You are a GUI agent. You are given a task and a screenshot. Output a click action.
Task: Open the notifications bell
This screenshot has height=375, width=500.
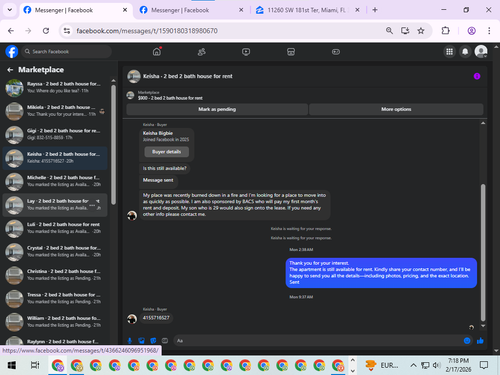tap(465, 52)
